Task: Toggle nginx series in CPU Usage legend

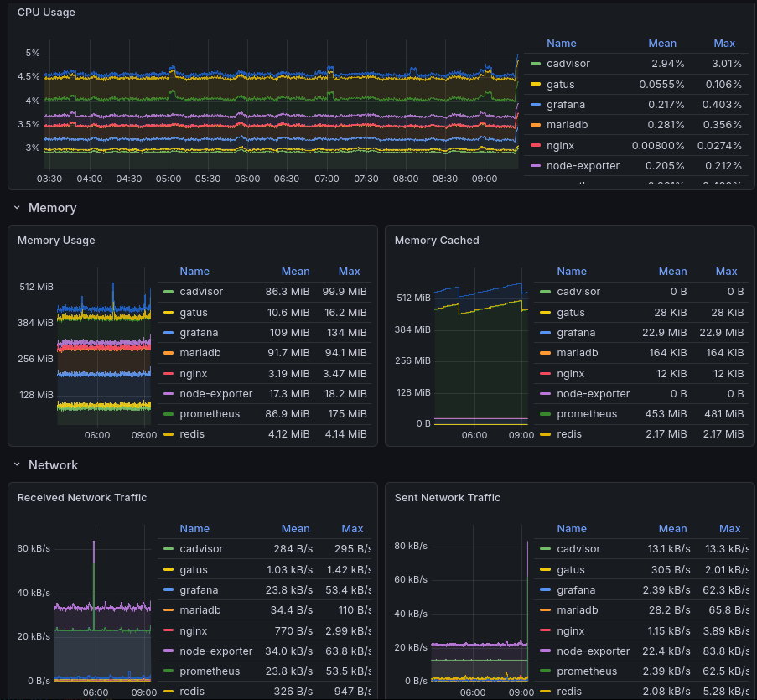Action: 561,145
